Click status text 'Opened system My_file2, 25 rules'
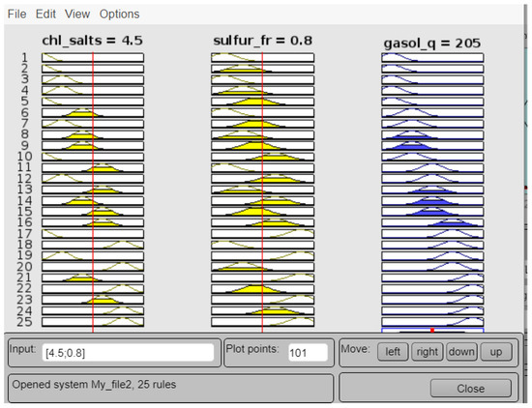Screen dimensions: 532x408 click(94, 385)
